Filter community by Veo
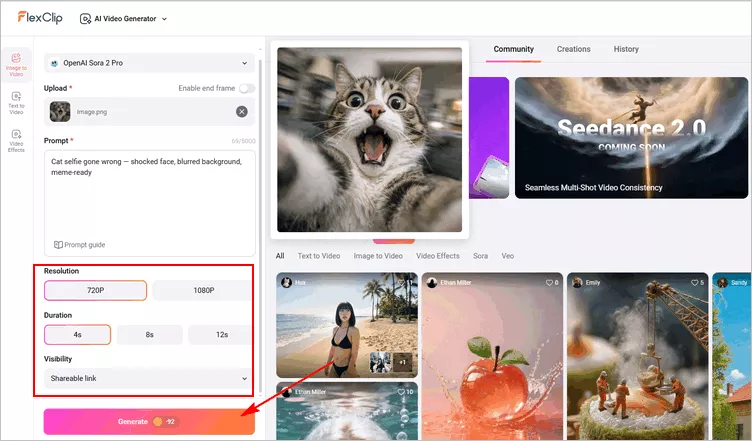The width and height of the screenshot is (752, 441). coord(507,256)
